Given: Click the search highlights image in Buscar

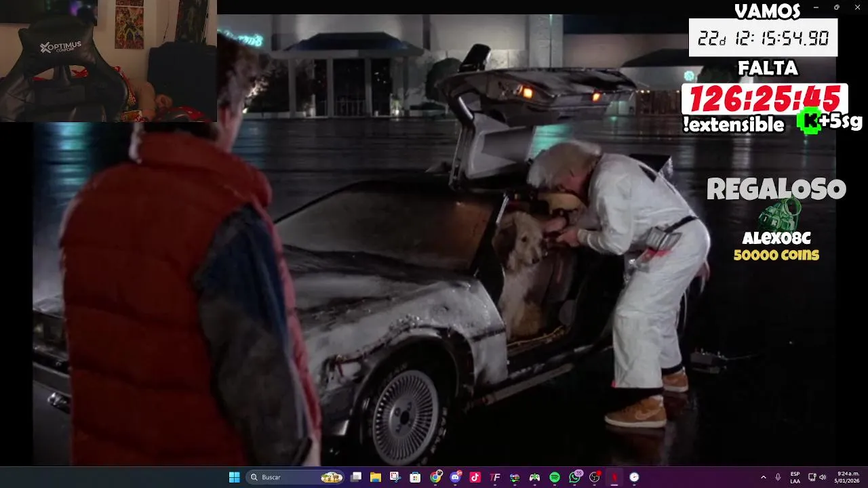Looking at the screenshot, I should 332,477.
